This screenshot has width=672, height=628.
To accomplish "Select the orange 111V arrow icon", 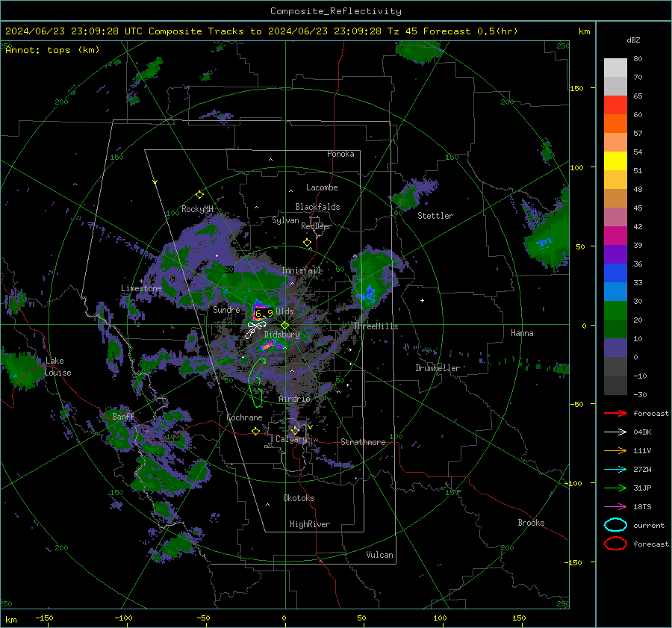I will pyautogui.click(x=615, y=450).
